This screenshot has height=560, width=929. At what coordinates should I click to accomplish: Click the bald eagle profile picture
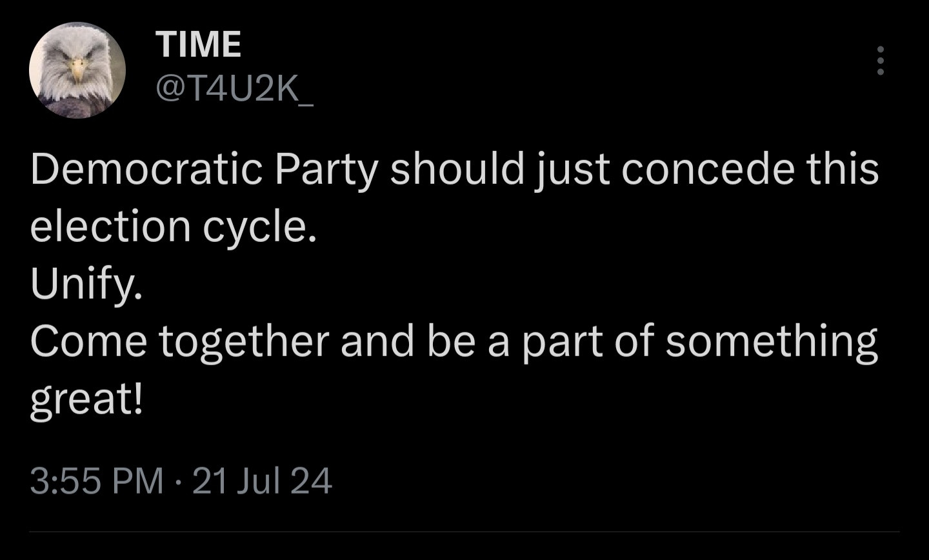pyautogui.click(x=77, y=70)
